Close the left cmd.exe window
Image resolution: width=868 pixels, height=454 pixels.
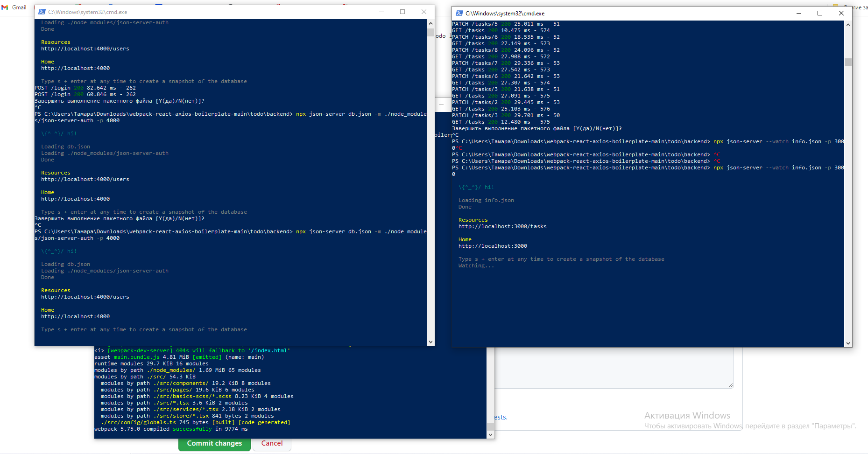[424, 12]
